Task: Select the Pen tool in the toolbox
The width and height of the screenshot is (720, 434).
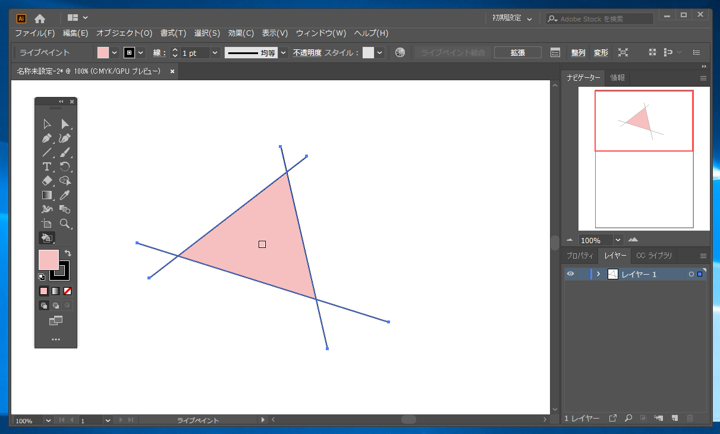Action: [x=47, y=138]
